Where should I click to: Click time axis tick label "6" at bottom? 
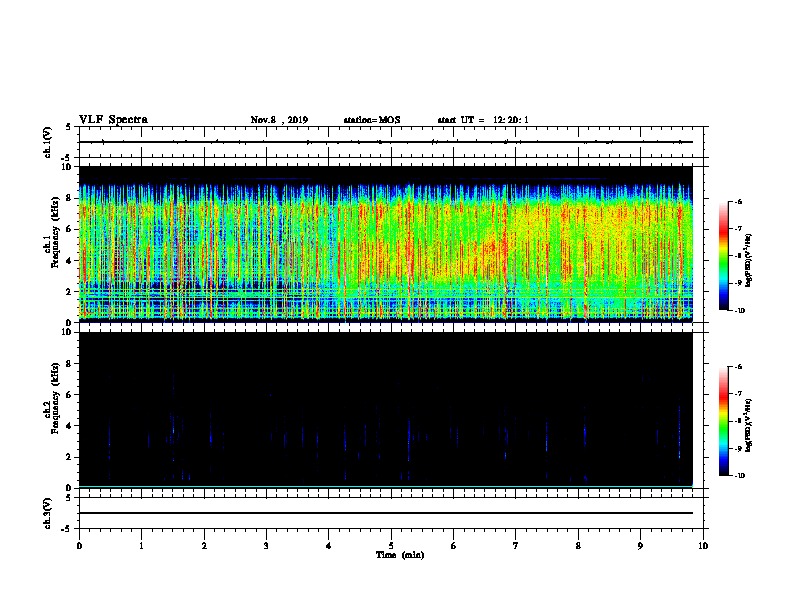(454, 546)
